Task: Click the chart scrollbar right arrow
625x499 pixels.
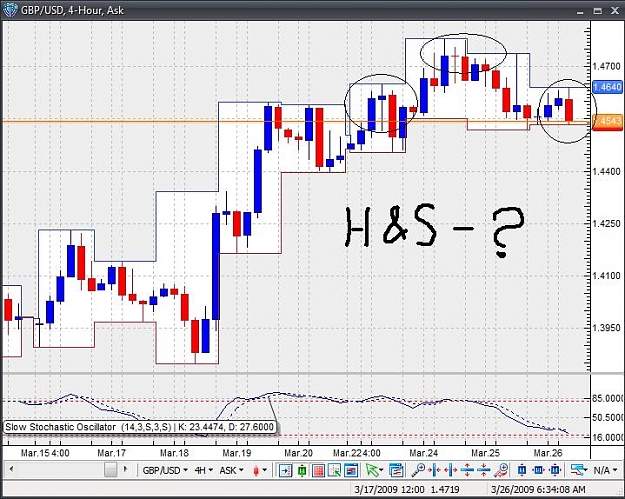Action: [125, 469]
